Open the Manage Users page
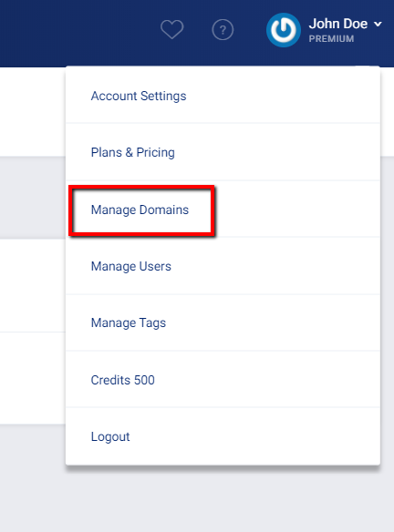This screenshot has width=394, height=532. click(130, 266)
